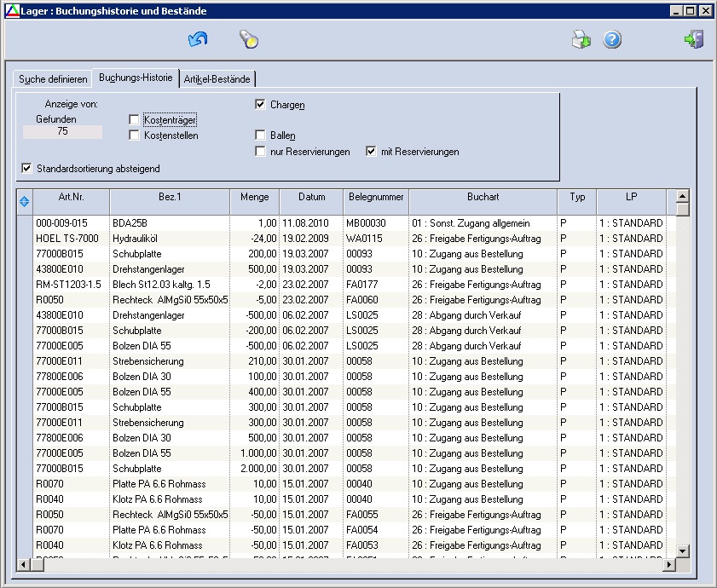Sort by the Datum column header

pyautogui.click(x=311, y=197)
